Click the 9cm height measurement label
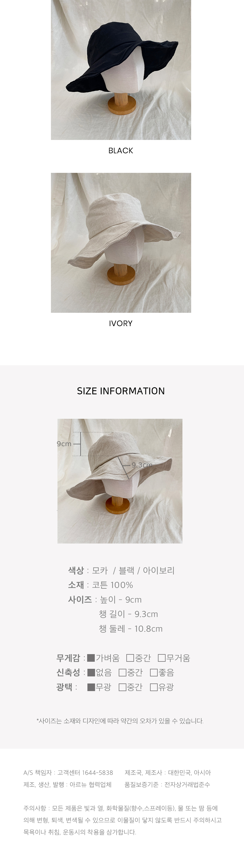Viewport: 244px width, 868px height. 64,444
